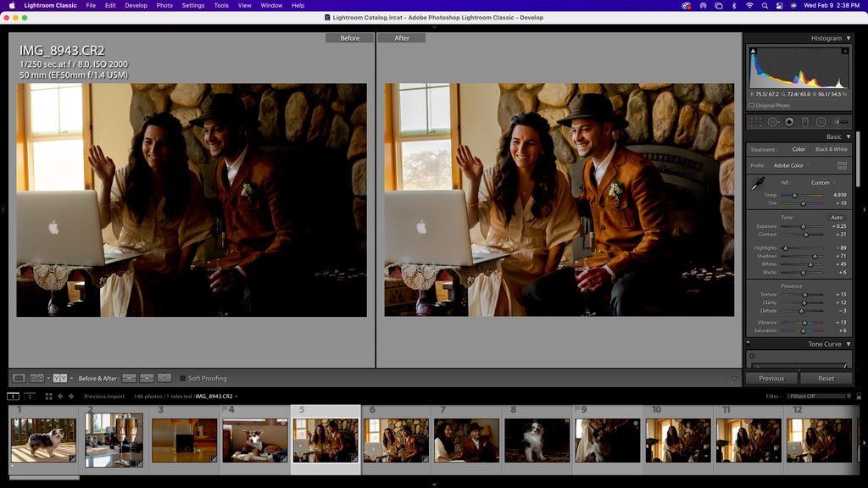
Task: Open Control Center in menu bar
Action: click(780, 6)
